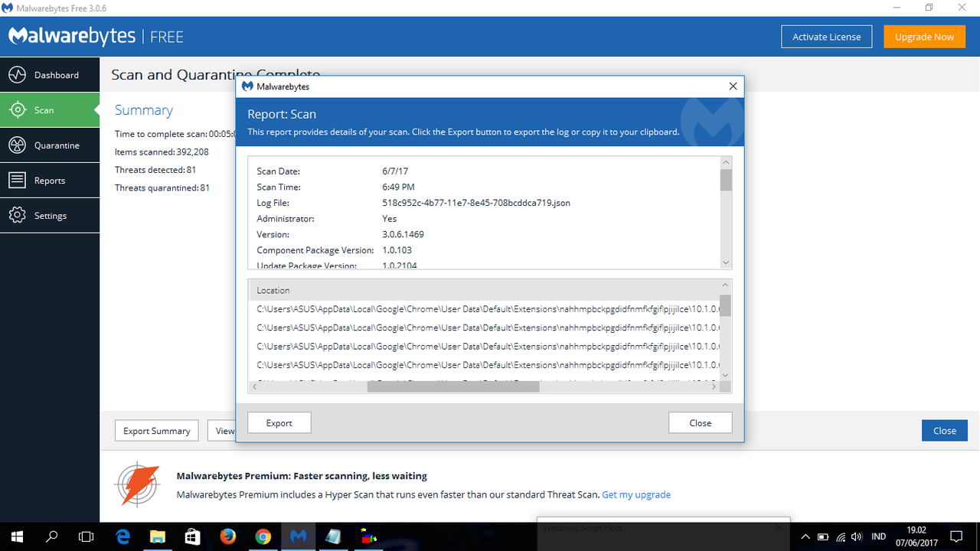Image resolution: width=980 pixels, height=551 pixels.
Task: Click the Scan Date value 6/7/17
Action: (x=396, y=171)
